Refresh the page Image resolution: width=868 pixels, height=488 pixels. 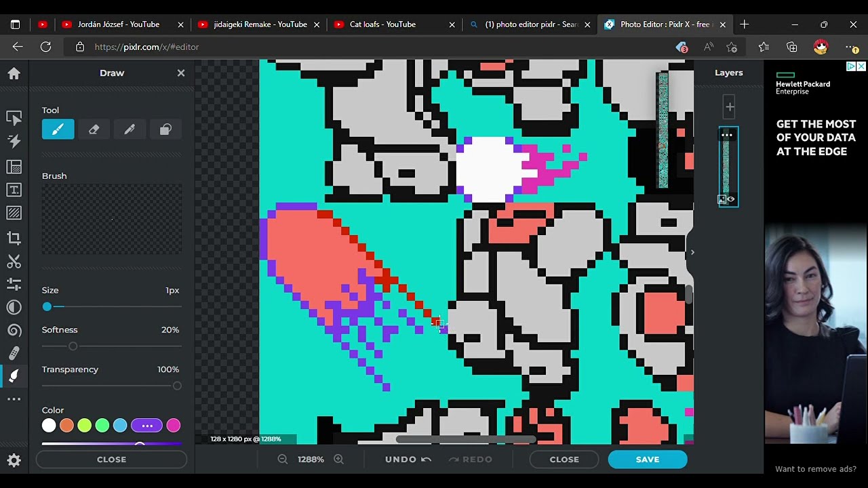click(45, 47)
